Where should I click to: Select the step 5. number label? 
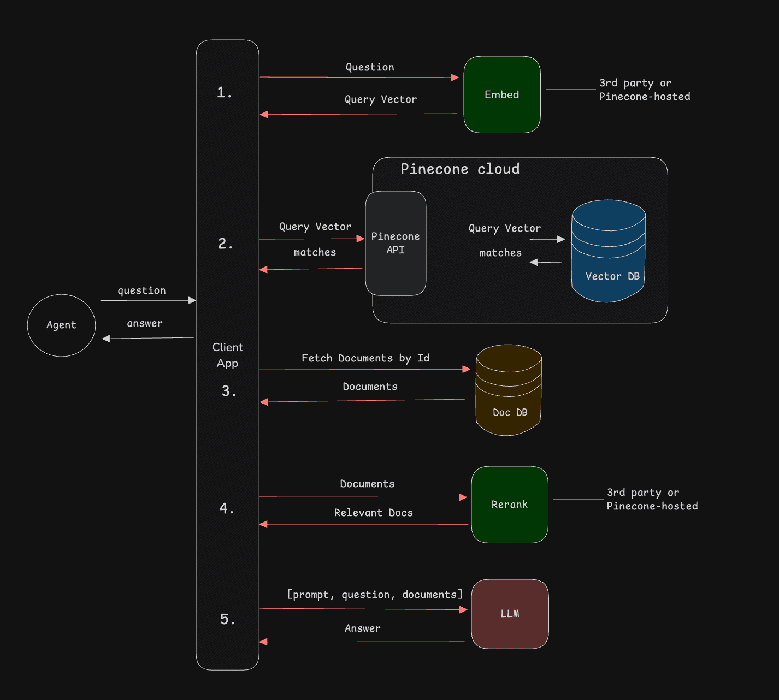point(227,619)
